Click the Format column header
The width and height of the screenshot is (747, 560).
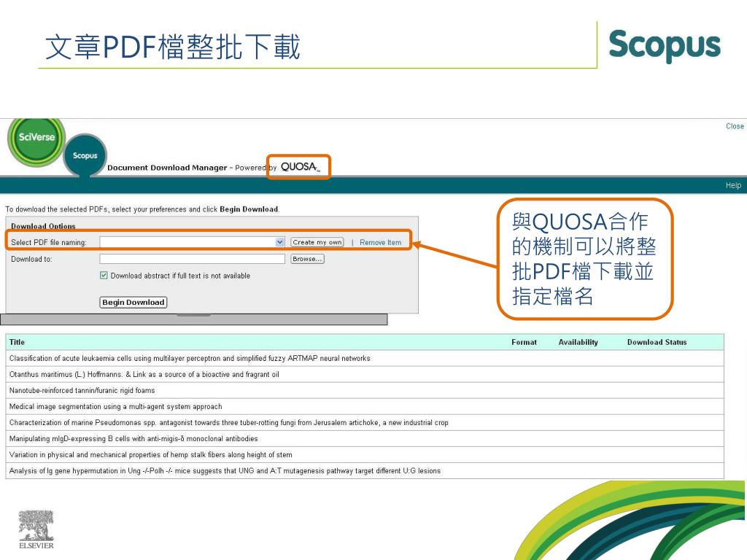click(x=524, y=342)
